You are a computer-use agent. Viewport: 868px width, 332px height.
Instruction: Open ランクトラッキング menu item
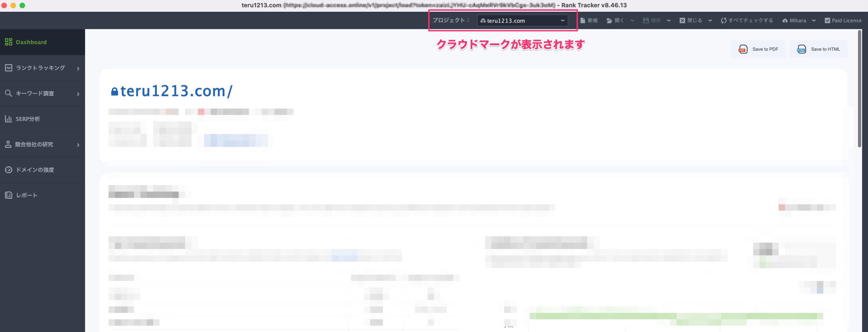[42, 68]
